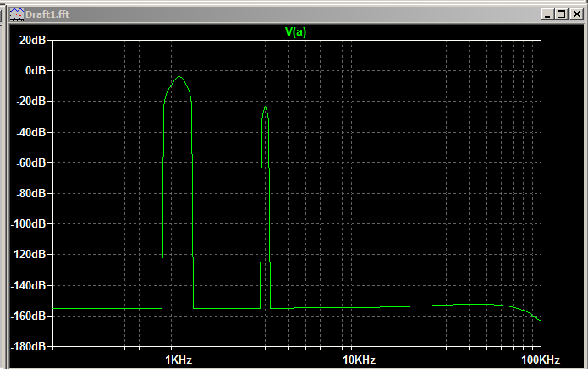Click the 0dB axis label
The image size is (588, 369).
pos(36,70)
